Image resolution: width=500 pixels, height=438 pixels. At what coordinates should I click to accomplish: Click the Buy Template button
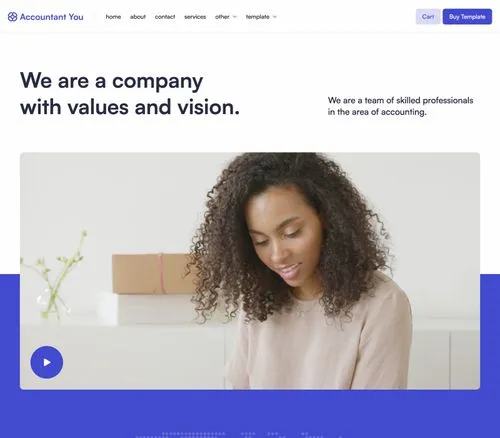point(467,17)
